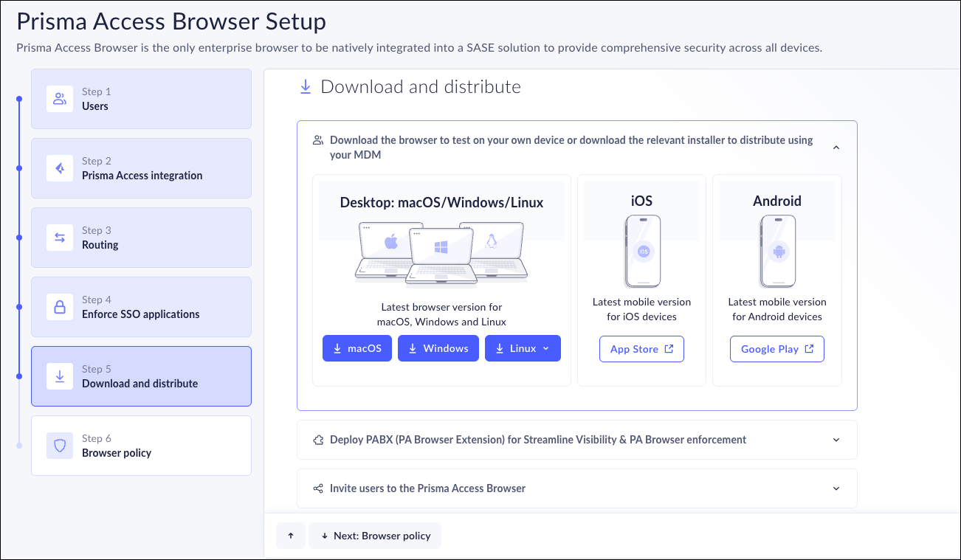Image resolution: width=961 pixels, height=560 pixels.
Task: Click the Browser policy shield icon
Action: point(60,446)
